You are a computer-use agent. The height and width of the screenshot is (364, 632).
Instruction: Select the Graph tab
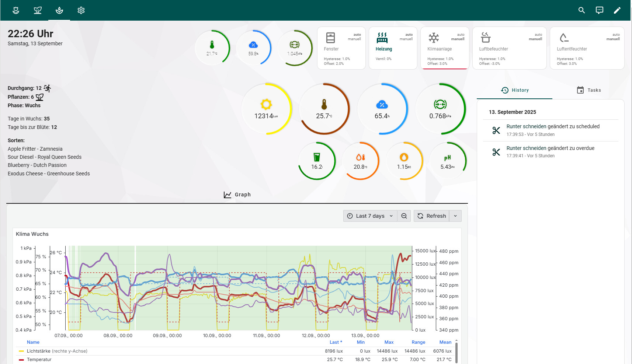tap(237, 195)
